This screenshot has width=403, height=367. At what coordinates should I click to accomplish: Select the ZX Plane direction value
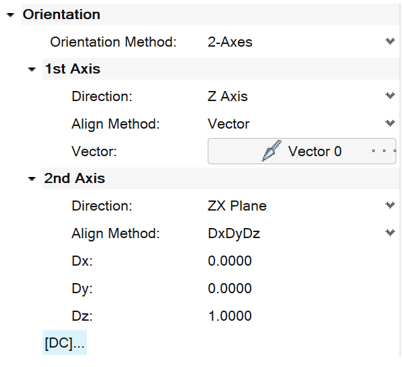pyautogui.click(x=237, y=206)
